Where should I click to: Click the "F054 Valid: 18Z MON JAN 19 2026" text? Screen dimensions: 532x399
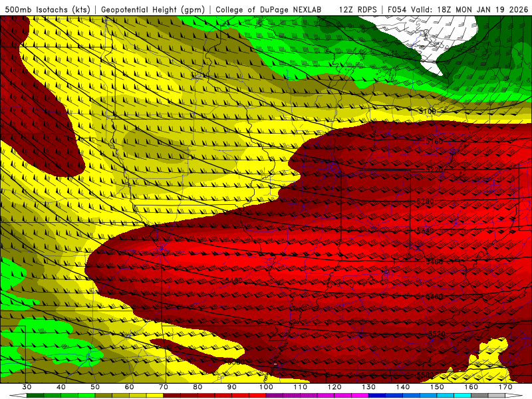click(x=458, y=9)
